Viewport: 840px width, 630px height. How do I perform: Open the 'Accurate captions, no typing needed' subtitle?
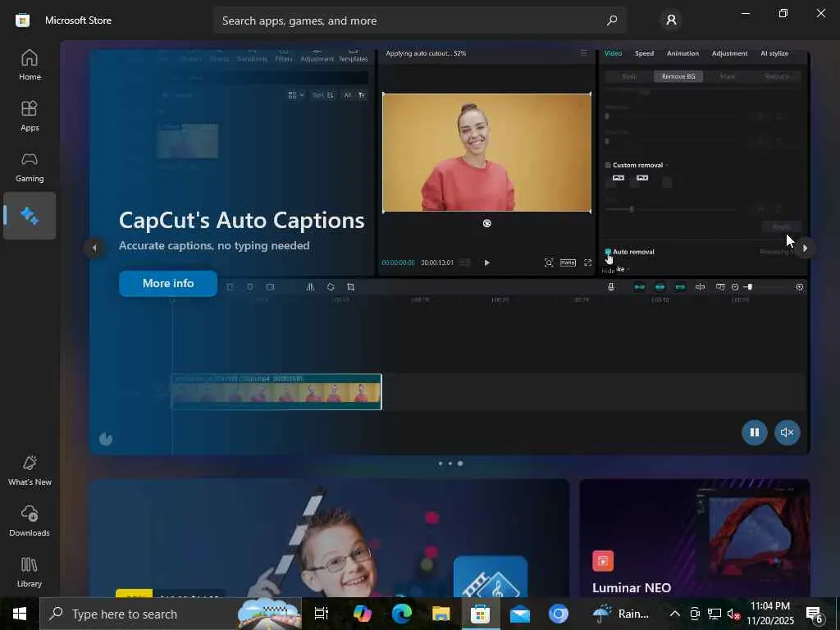tap(214, 245)
